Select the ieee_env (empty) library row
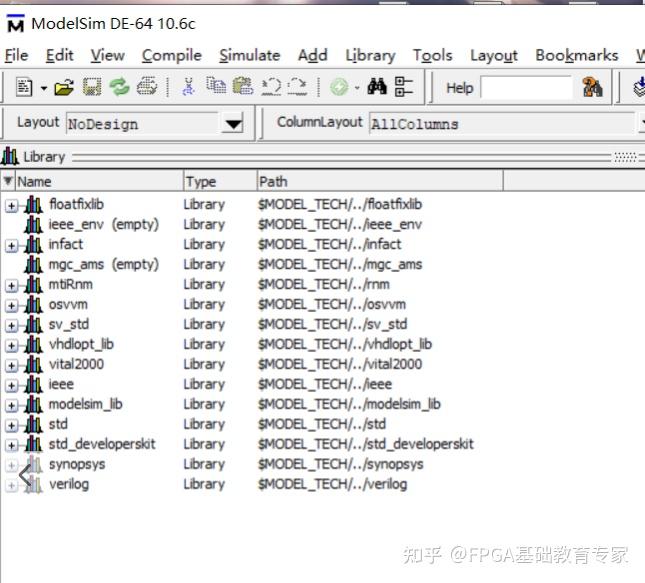The height and width of the screenshot is (583, 645). click(x=104, y=224)
